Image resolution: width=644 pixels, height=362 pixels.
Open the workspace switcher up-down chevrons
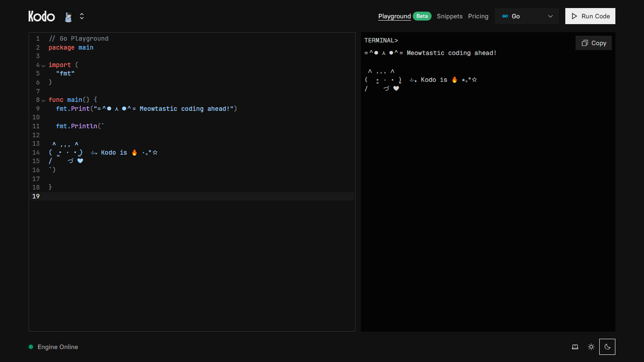click(82, 16)
